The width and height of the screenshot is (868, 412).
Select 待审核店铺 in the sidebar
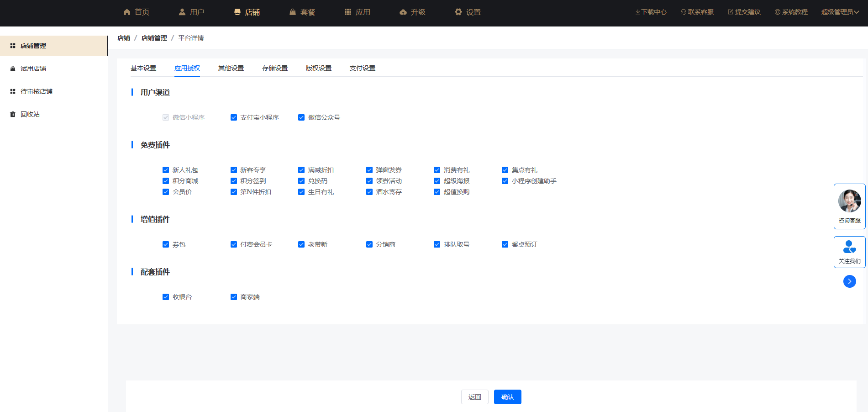click(37, 91)
